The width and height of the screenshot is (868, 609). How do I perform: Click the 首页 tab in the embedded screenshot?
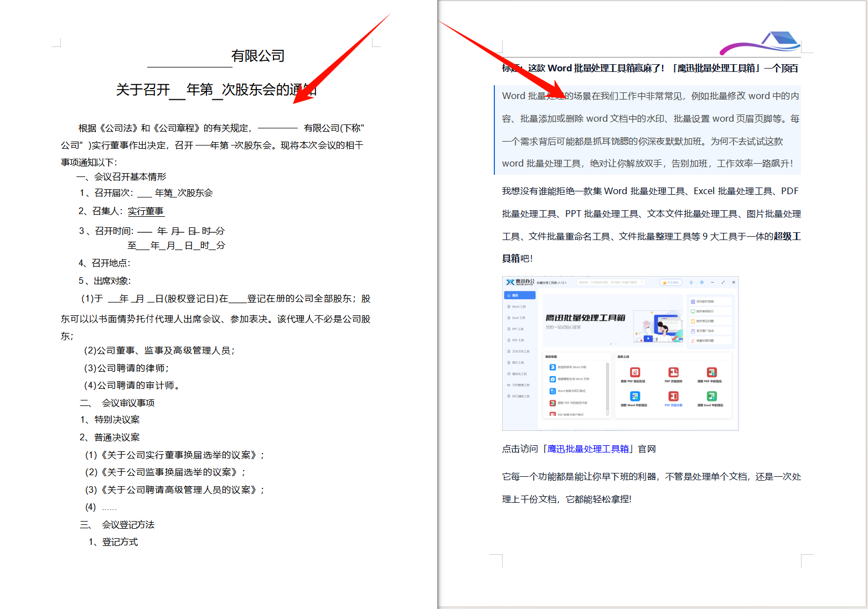520,295
